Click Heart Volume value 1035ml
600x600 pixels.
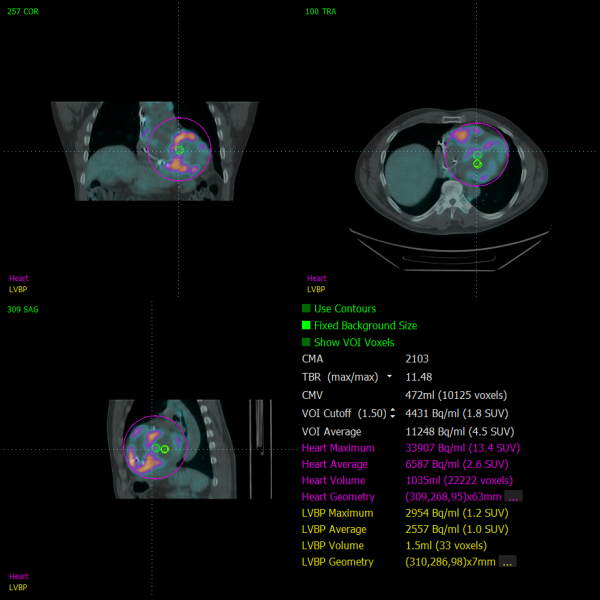(x=459, y=481)
